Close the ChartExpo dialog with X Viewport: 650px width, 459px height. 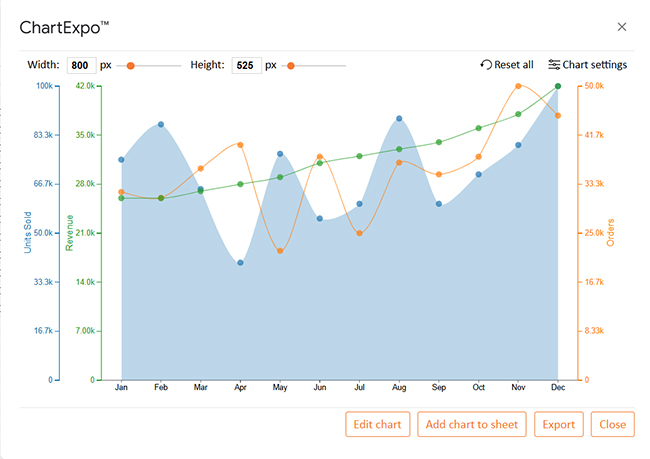coord(622,27)
